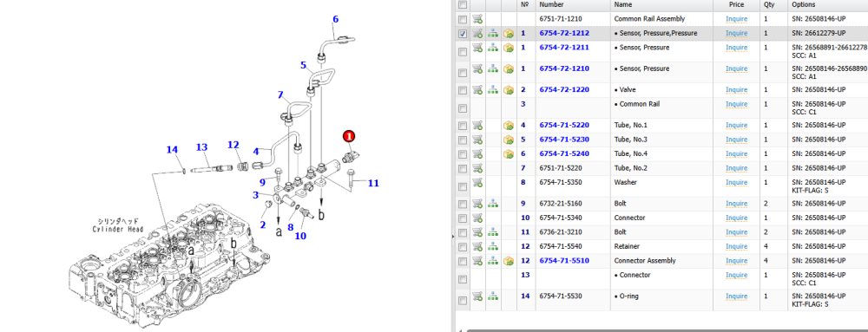
Task: Open hierarchy icon for Bolt 6732-21-5160
Action: click(x=493, y=204)
